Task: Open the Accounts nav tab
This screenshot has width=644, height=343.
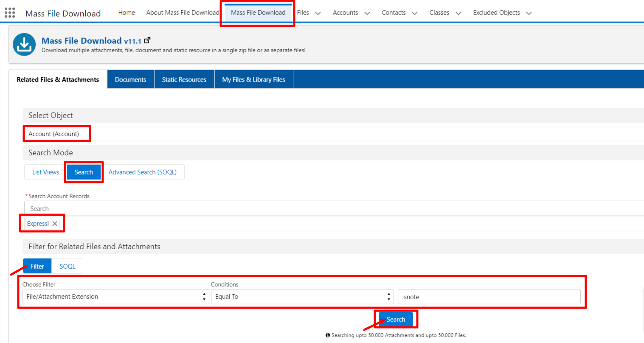Action: tap(345, 13)
